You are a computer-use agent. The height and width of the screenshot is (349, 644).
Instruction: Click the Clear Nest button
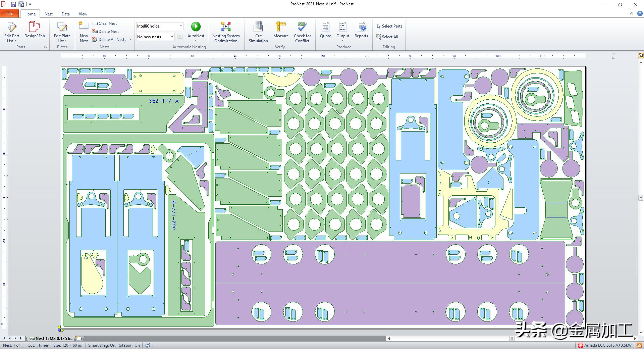(x=105, y=23)
